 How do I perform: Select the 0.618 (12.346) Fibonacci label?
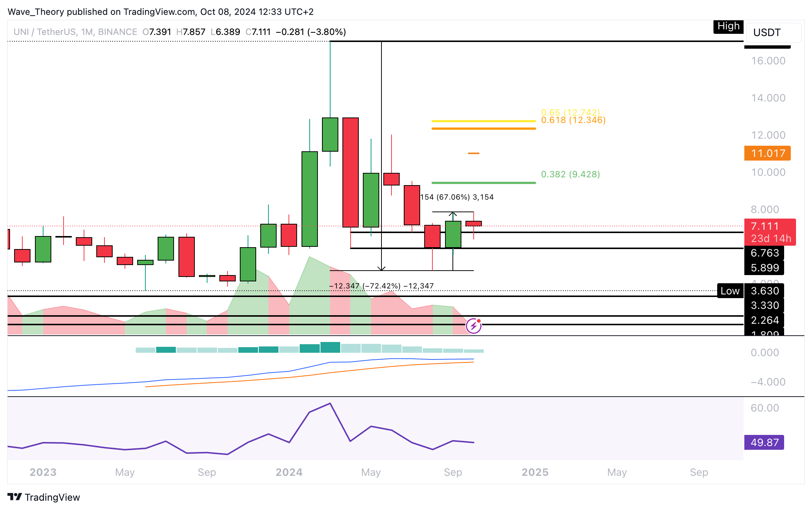click(573, 120)
